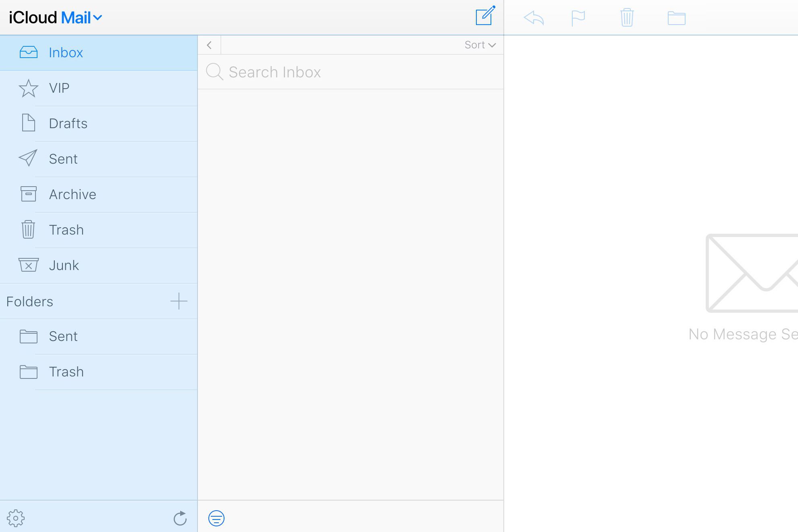Click the magnifier icon in the search bar
The height and width of the screenshot is (532, 798).
[x=214, y=72]
